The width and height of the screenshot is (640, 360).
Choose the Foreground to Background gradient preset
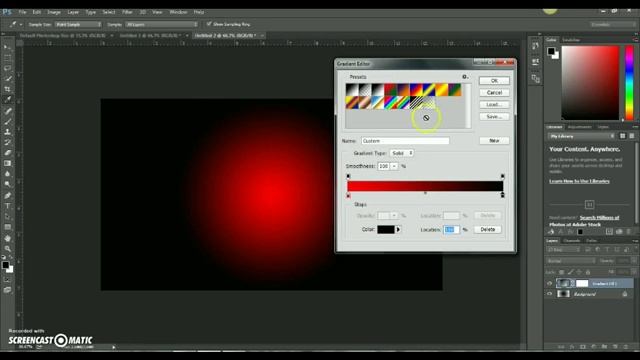click(x=352, y=90)
